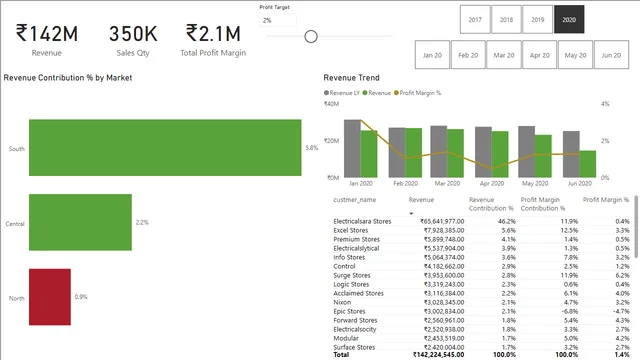Click the Revenue Trend chart title
This screenshot has height=360, width=640.
351,78
